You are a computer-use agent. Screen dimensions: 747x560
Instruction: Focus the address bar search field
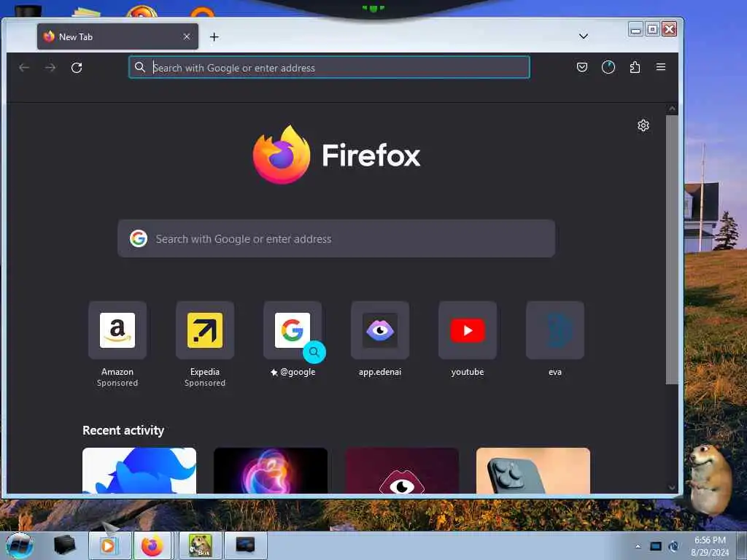click(x=329, y=67)
